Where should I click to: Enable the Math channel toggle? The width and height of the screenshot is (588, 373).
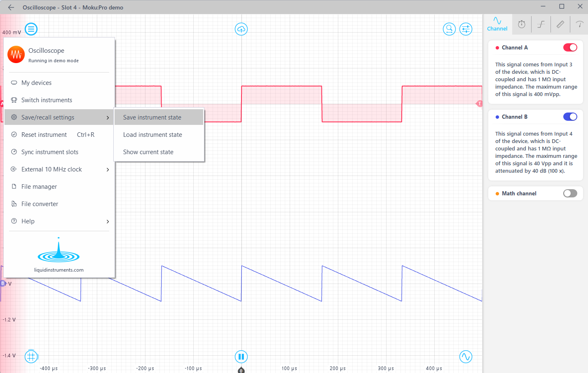(570, 193)
